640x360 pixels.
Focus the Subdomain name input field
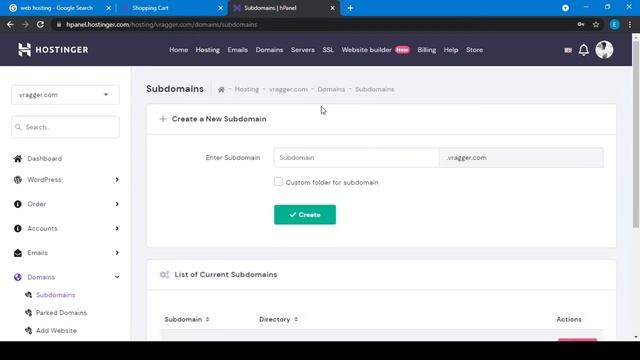point(356,158)
